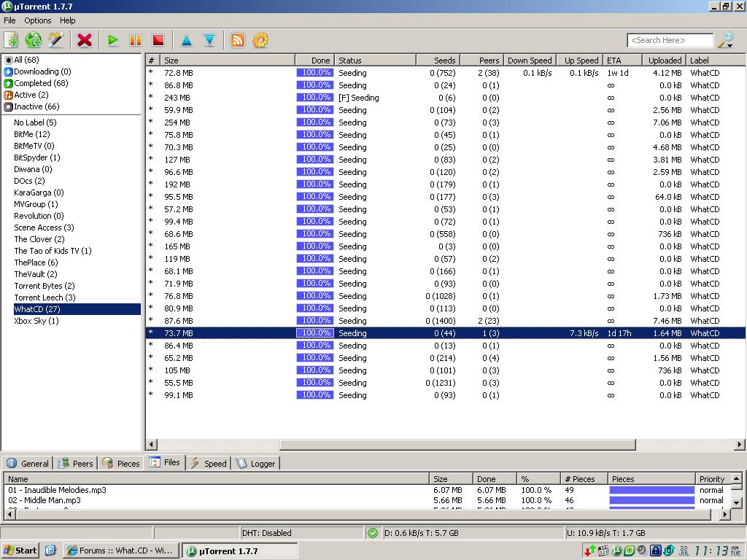Click the Done progress bar of the 192 MB torrent
The width and height of the screenshot is (747, 560).
coord(315,184)
